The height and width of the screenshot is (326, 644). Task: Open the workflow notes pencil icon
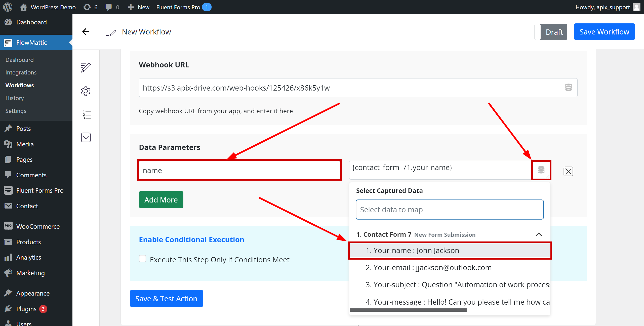(x=86, y=67)
